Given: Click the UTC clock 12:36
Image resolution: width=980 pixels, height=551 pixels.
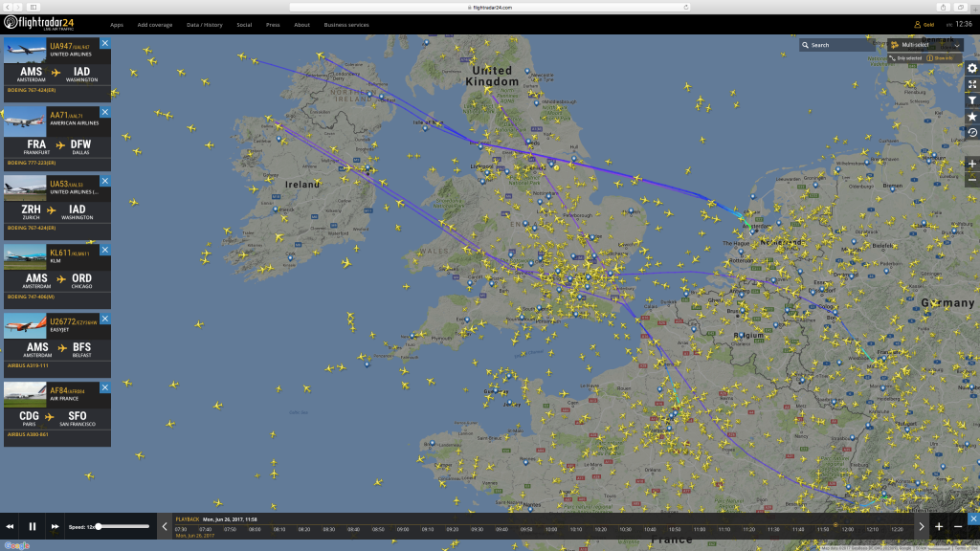Looking at the screenshot, I should click(x=963, y=24).
